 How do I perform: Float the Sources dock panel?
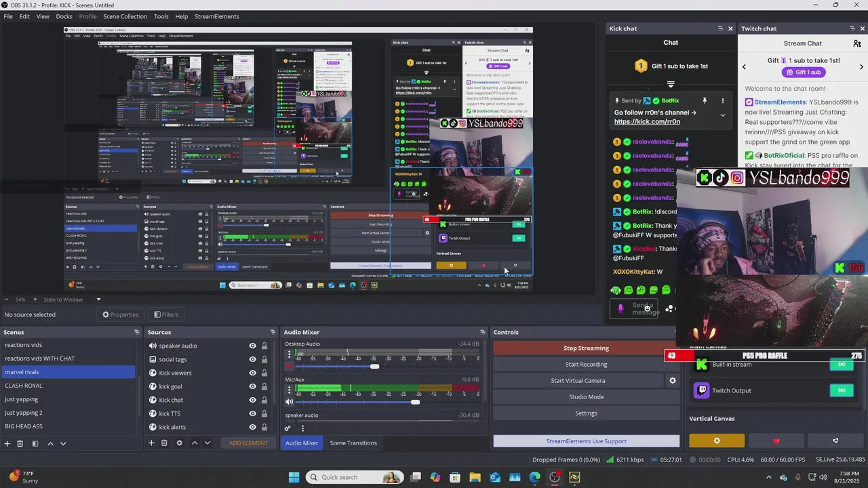tap(273, 332)
